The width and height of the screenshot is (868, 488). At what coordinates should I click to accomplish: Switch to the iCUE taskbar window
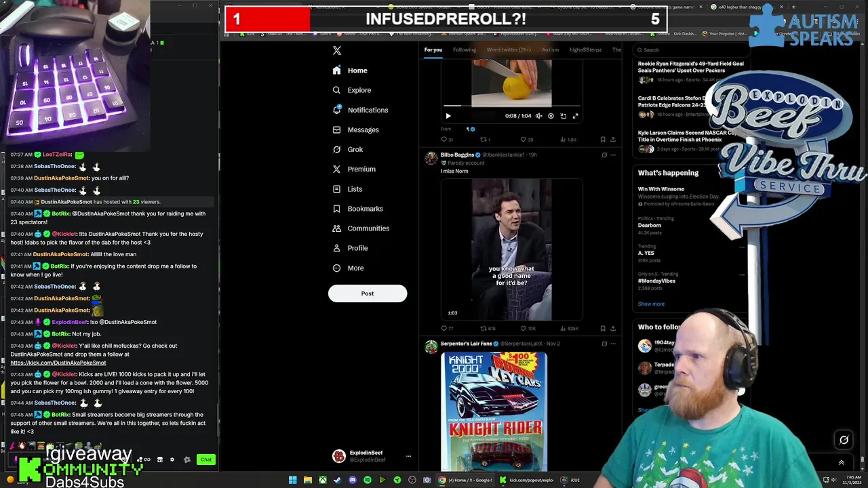(570, 480)
